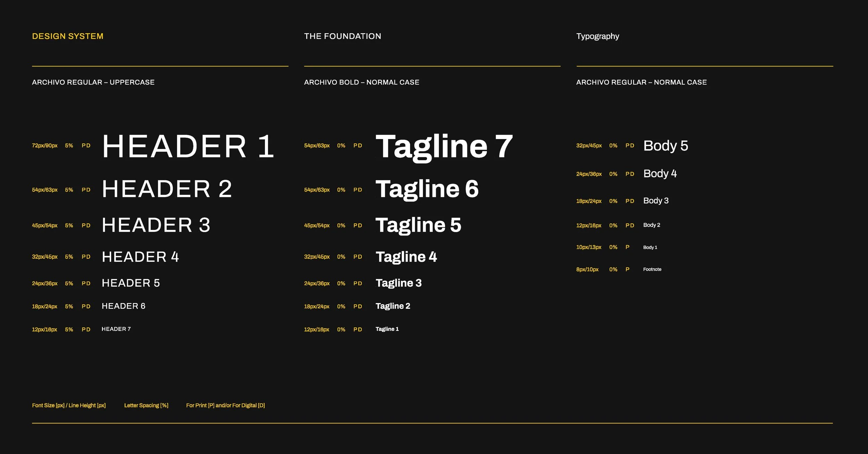Viewport: 868px width, 454px height.
Task: Select the 0% spacing value beside Tagline 4
Action: (x=341, y=257)
